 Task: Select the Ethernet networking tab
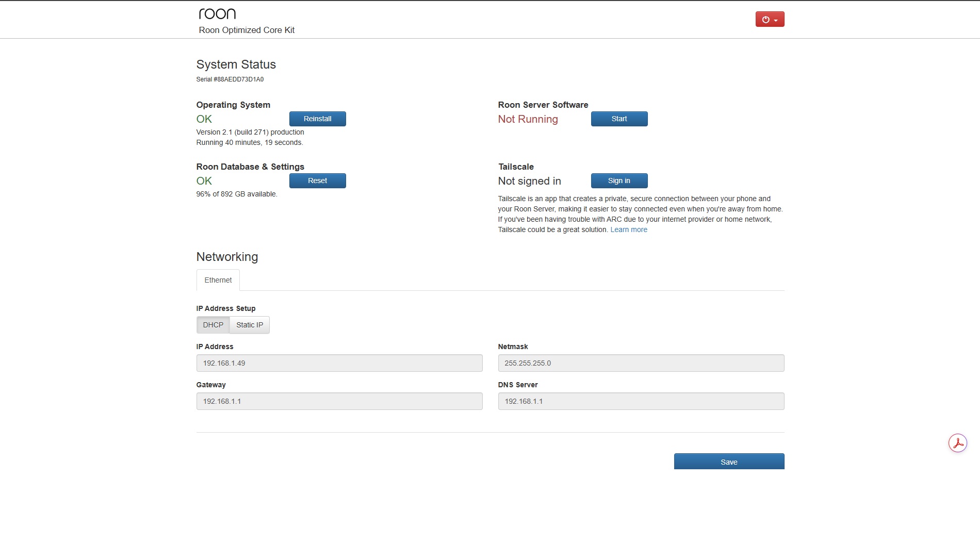coord(218,280)
